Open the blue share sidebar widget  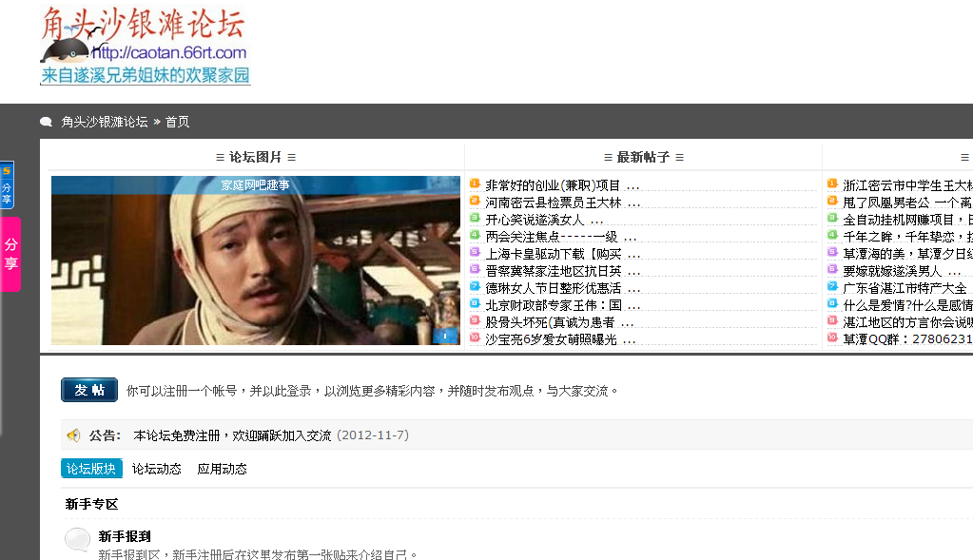pos(7,185)
